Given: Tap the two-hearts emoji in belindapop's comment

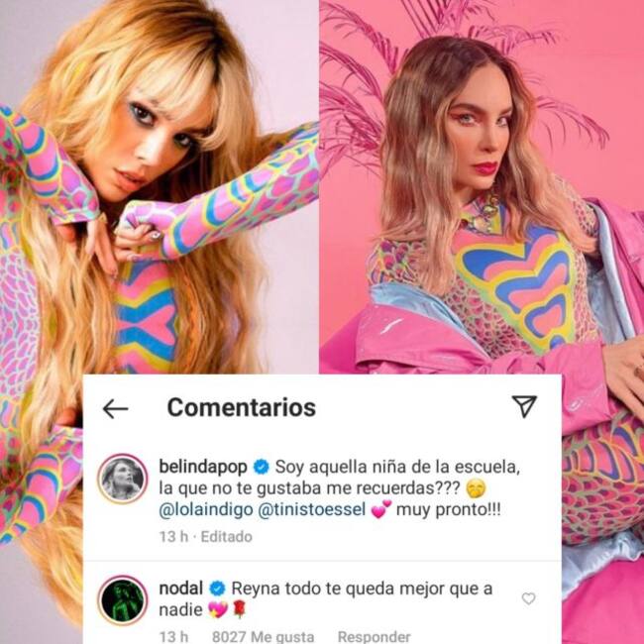Looking at the screenshot, I should [x=381, y=510].
